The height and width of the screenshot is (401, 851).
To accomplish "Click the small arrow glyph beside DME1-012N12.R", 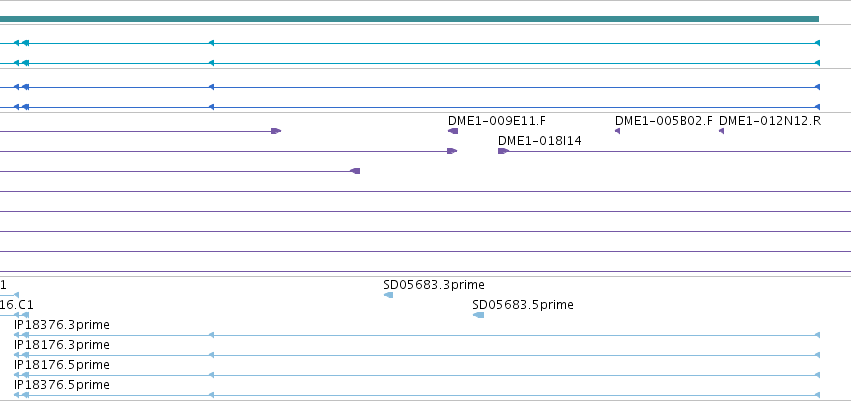I will (721, 131).
